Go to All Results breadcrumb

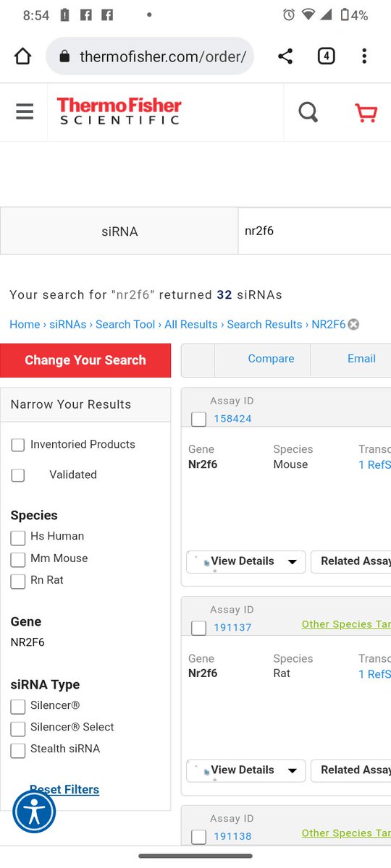pyautogui.click(x=191, y=324)
